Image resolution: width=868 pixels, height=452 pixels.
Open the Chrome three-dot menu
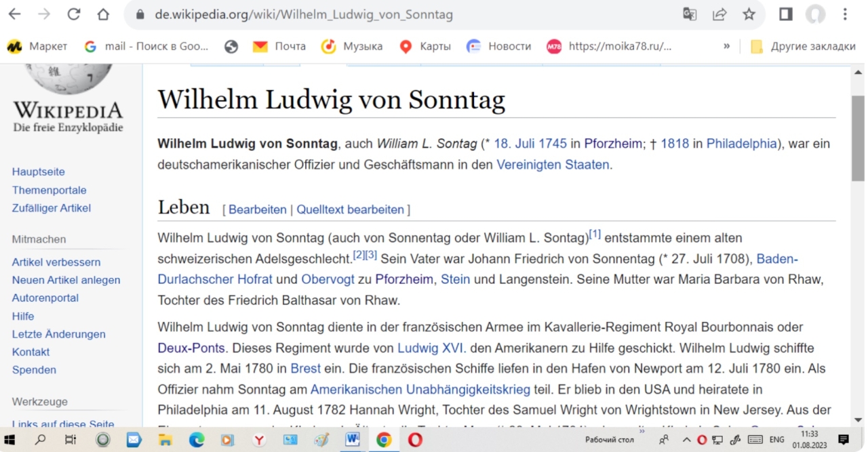(845, 14)
